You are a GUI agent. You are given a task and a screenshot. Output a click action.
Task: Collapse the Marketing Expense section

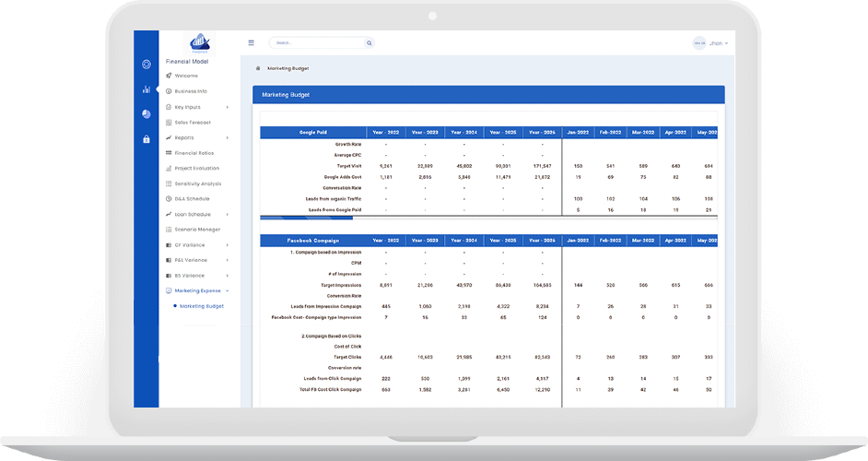[228, 291]
